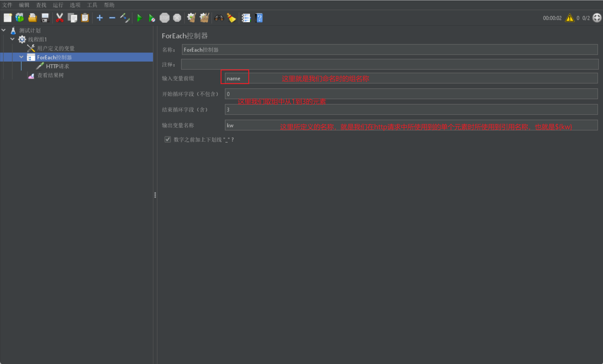The height and width of the screenshot is (364, 603).
Task: Collapse the ForEach控制器 tree node
Action: pos(21,57)
